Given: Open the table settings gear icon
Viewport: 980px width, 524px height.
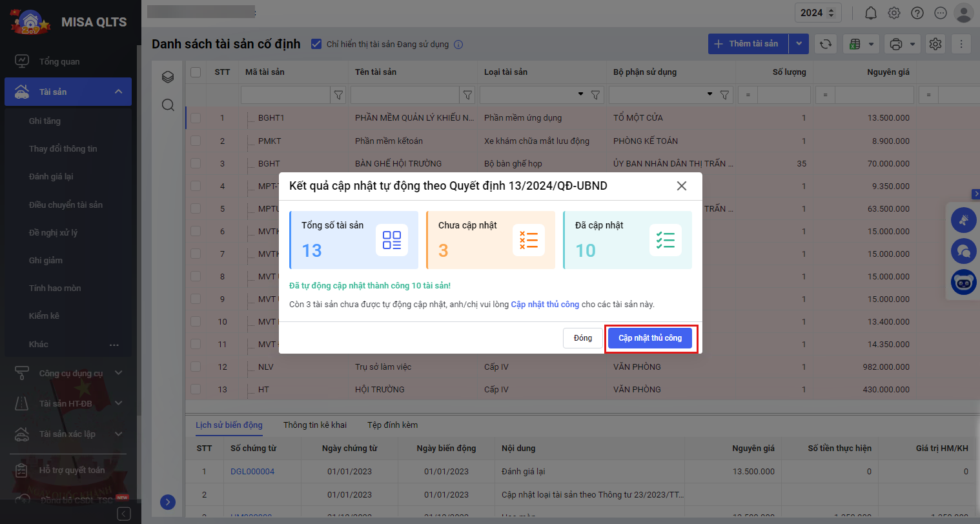Looking at the screenshot, I should 935,44.
